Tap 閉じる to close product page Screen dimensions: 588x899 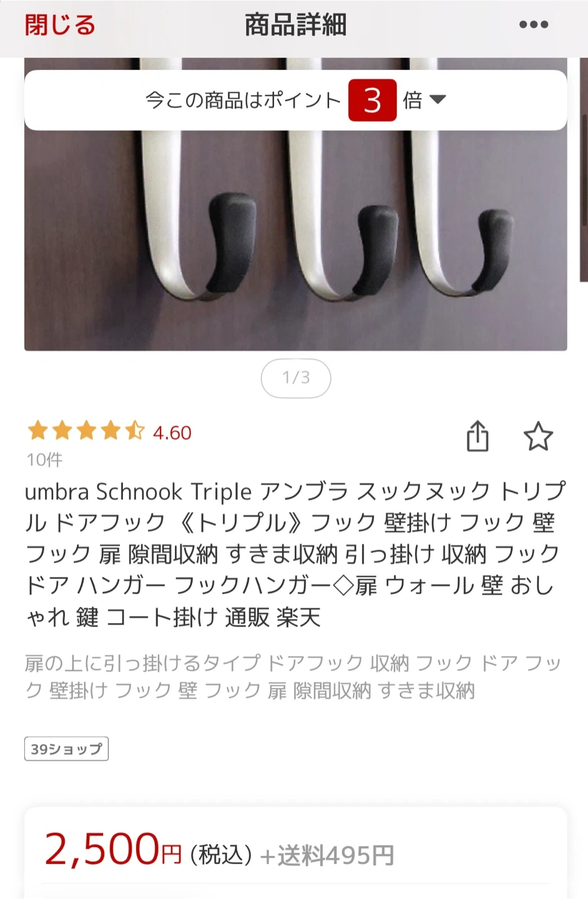61,25
